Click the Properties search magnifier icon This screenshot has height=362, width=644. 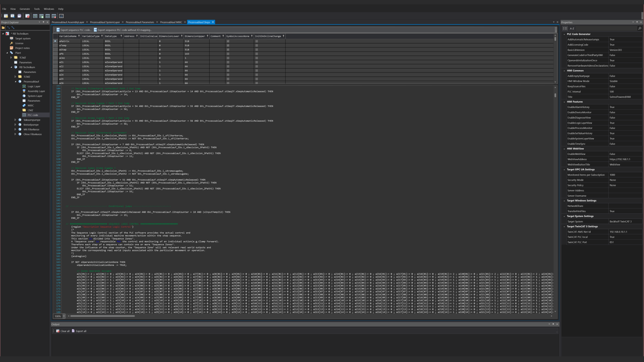(640, 28)
